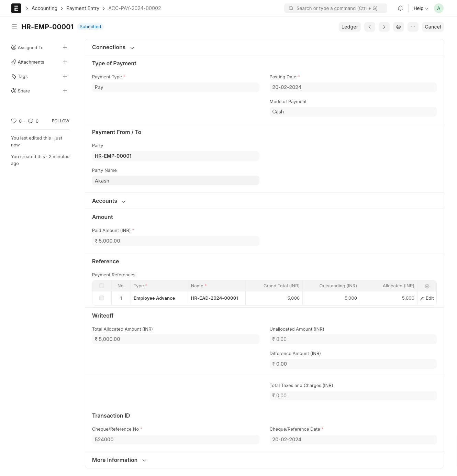The height and width of the screenshot is (476, 457).
Task: Like the document with heart icon
Action: pos(14,121)
